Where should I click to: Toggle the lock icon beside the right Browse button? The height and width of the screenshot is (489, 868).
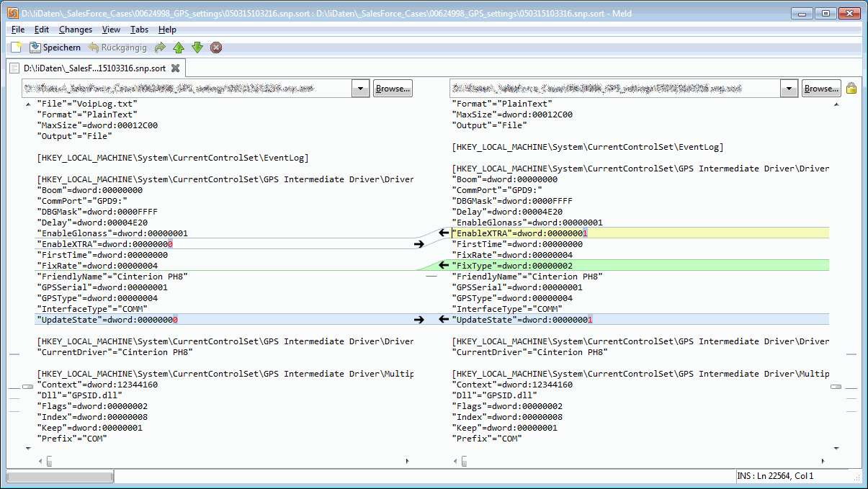pos(851,88)
